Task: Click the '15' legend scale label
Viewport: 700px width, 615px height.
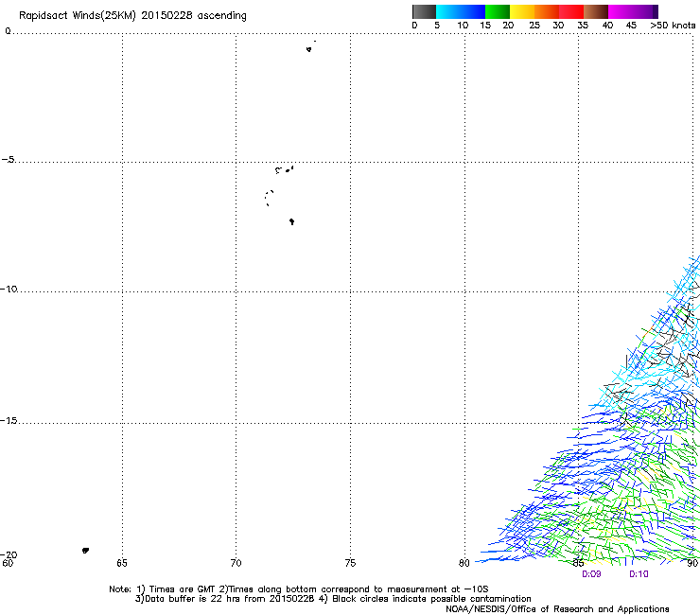Action: coord(485,26)
